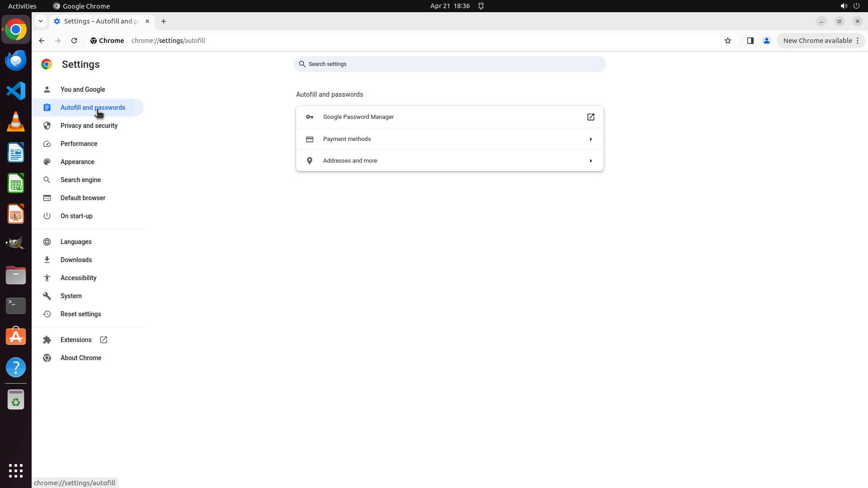Expand Payment methods arrow

(590, 139)
